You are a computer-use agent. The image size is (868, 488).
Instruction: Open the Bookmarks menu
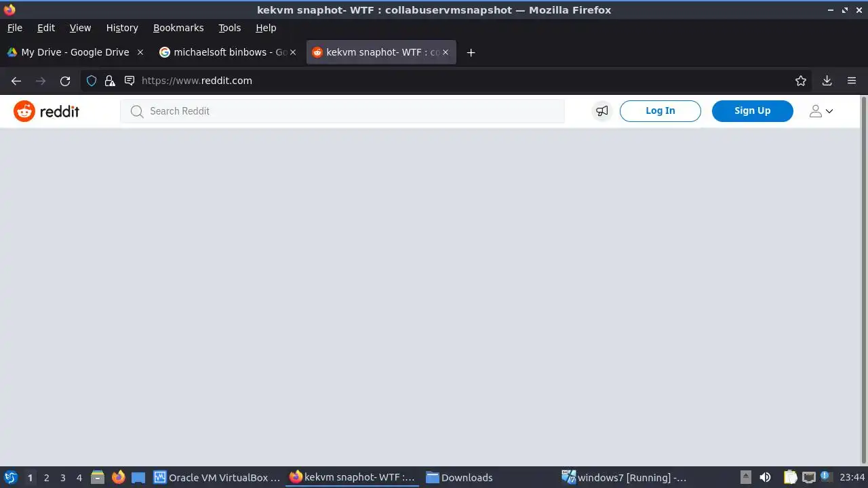tap(178, 28)
